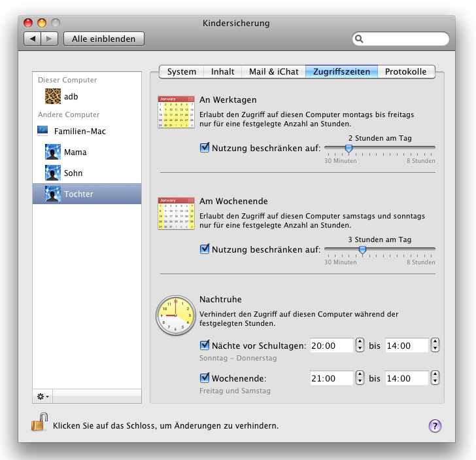This screenshot has height=460, width=476.
Task: Open the Protokolle tab
Action: [x=406, y=72]
